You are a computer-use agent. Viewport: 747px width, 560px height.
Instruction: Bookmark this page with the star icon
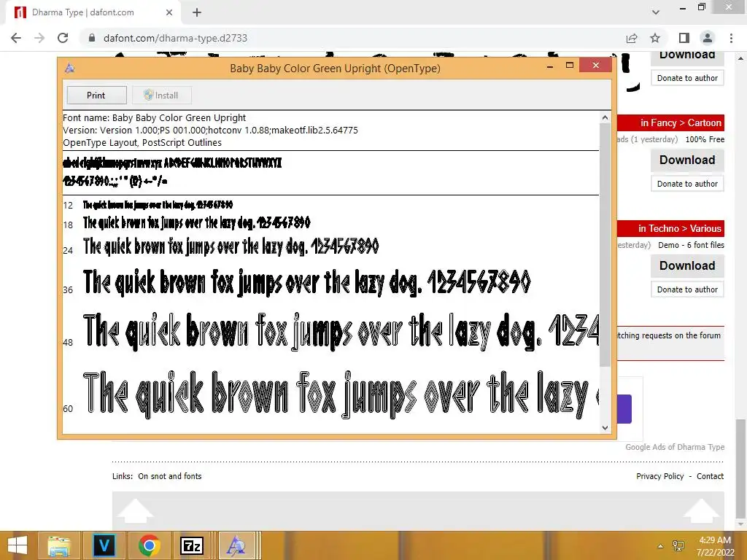coord(655,38)
